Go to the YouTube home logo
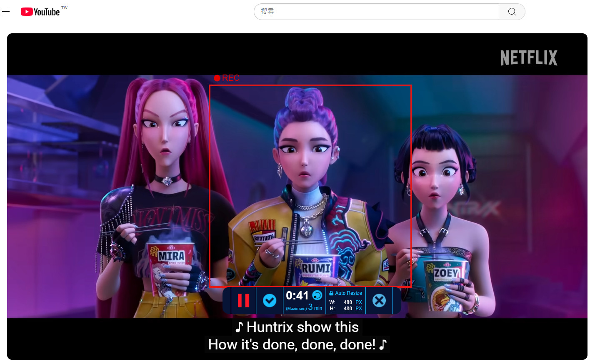Screen dimensions: 590x364 (x=40, y=12)
